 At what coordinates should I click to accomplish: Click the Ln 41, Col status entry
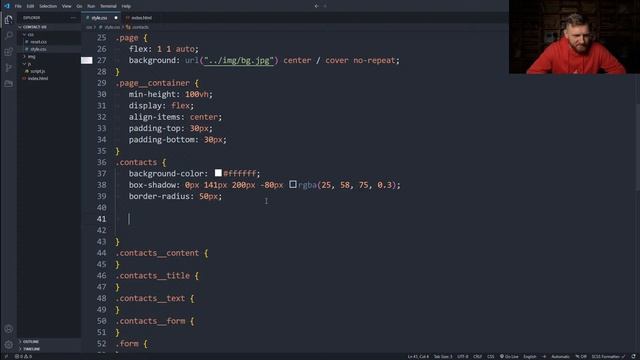click(418, 356)
